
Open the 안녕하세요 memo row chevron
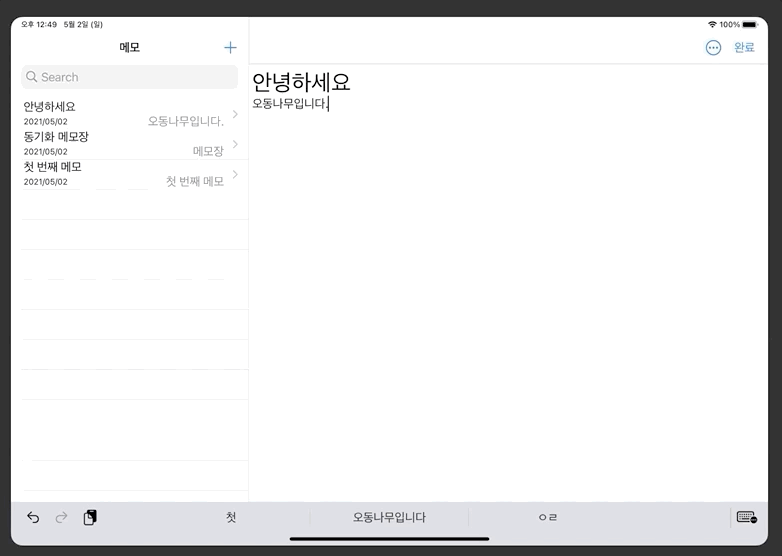(235, 114)
